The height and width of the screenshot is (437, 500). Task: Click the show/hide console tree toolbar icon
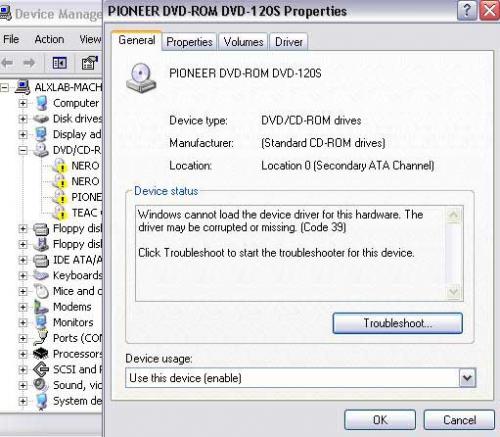tap(60, 63)
